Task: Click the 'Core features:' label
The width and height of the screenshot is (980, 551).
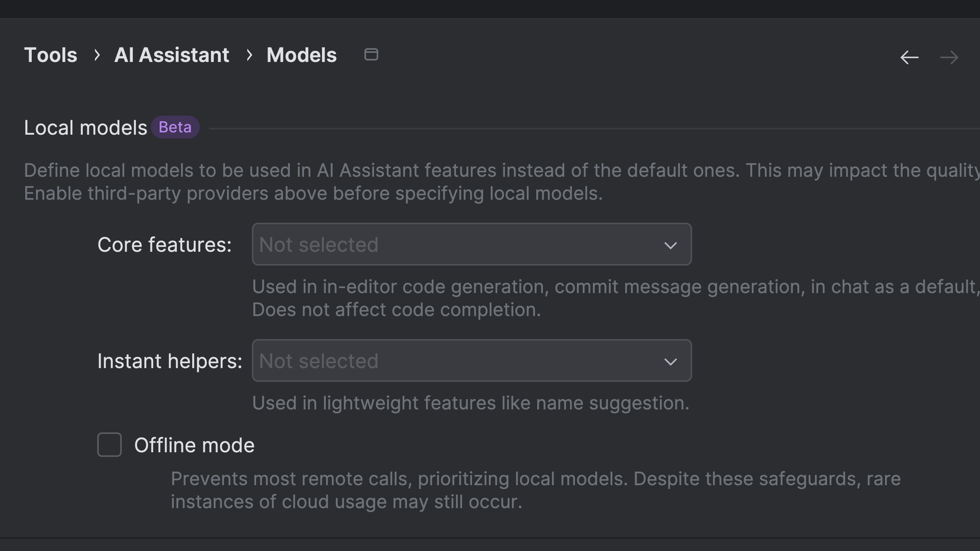Action: (x=165, y=245)
